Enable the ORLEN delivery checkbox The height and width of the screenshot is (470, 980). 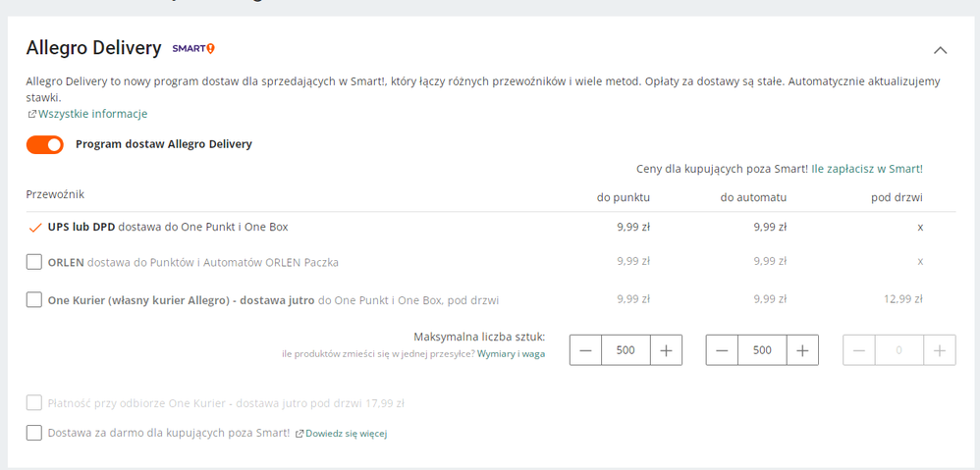click(x=34, y=262)
